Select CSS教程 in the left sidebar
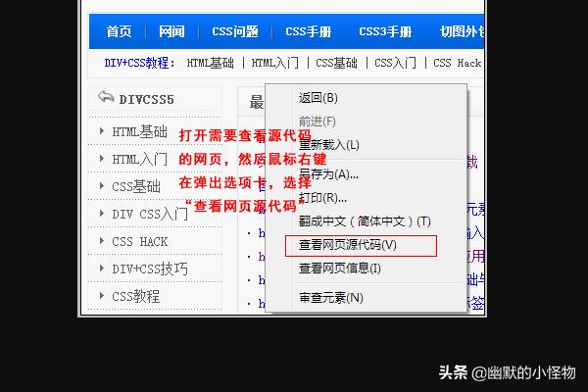 [135, 296]
